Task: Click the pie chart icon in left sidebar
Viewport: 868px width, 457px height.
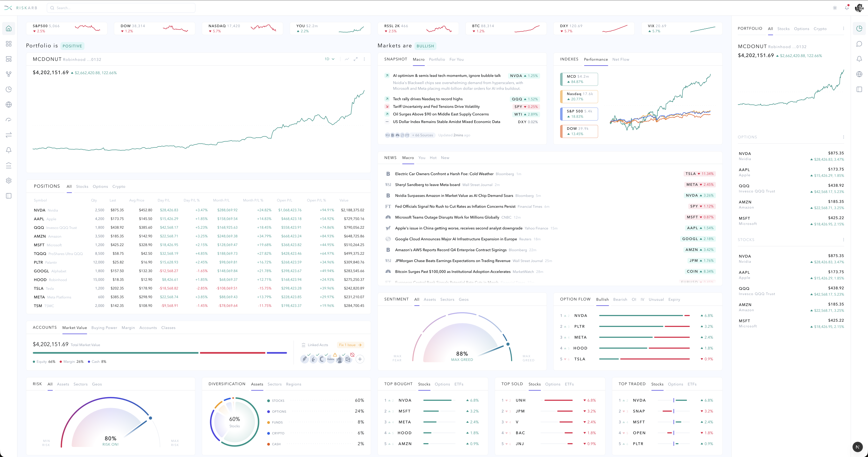Action: (x=9, y=89)
